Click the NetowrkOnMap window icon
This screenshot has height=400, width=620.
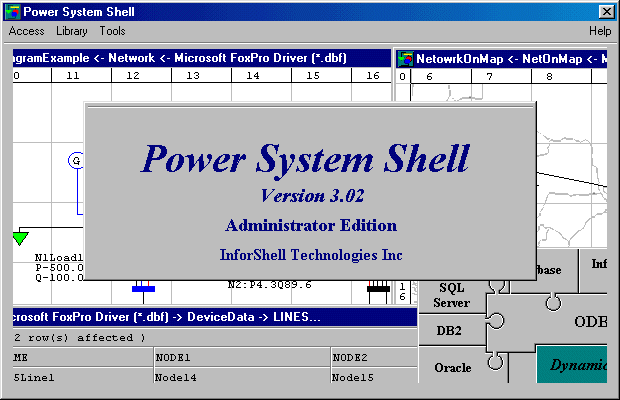[405, 59]
